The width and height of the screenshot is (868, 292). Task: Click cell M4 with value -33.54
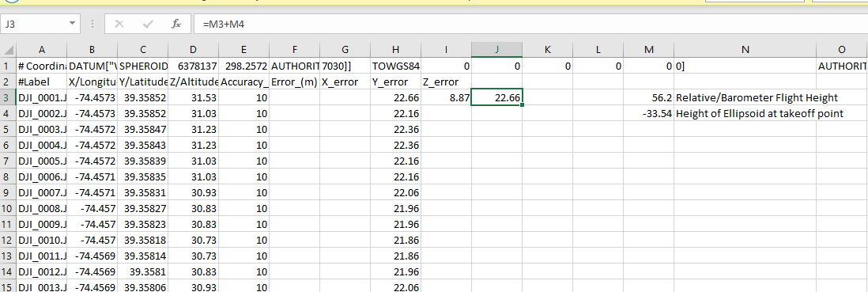[649, 114]
